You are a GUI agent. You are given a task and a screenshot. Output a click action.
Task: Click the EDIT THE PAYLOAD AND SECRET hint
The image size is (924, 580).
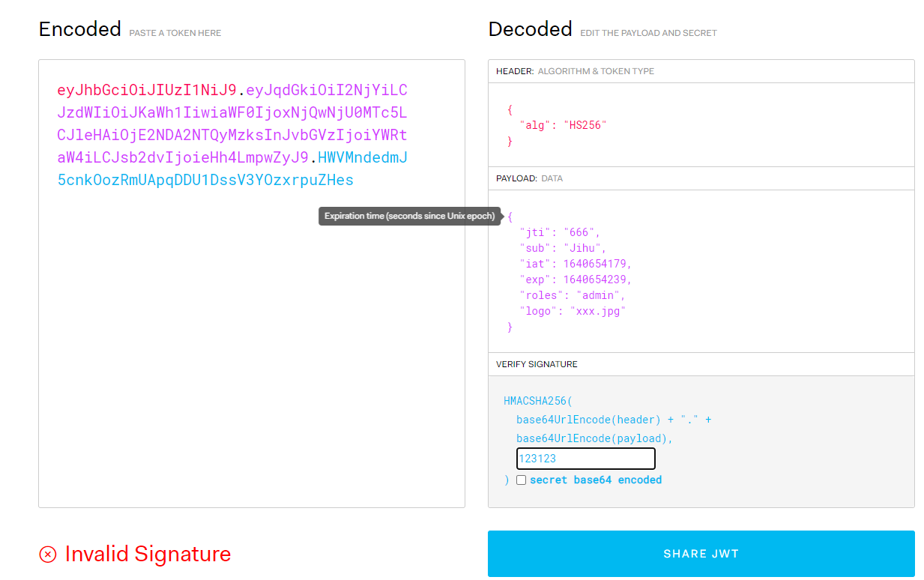point(648,33)
